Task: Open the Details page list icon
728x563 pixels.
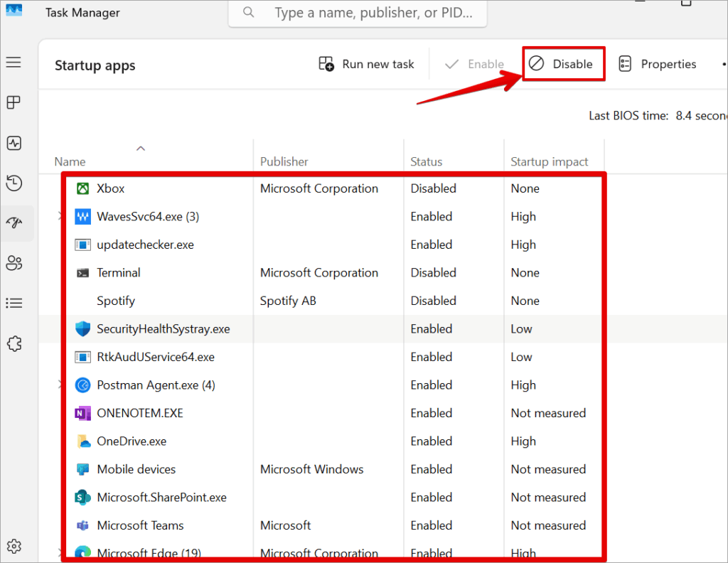Action: pyautogui.click(x=14, y=304)
